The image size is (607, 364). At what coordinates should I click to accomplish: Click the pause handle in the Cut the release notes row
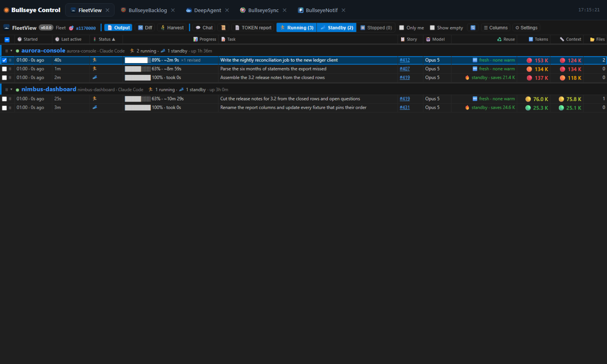10,99
